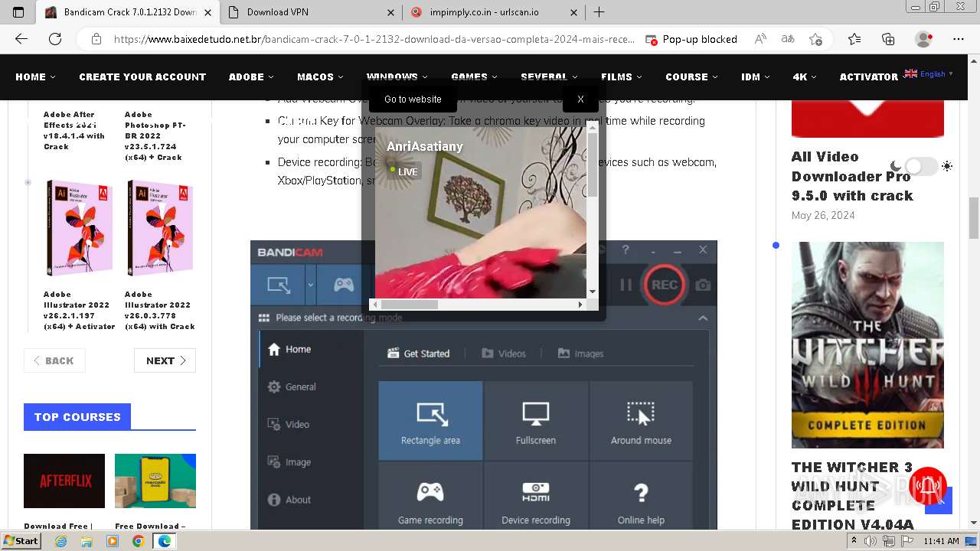This screenshot has width=980, height=551.
Task: Click popup vertical scrollbar
Action: (592, 210)
